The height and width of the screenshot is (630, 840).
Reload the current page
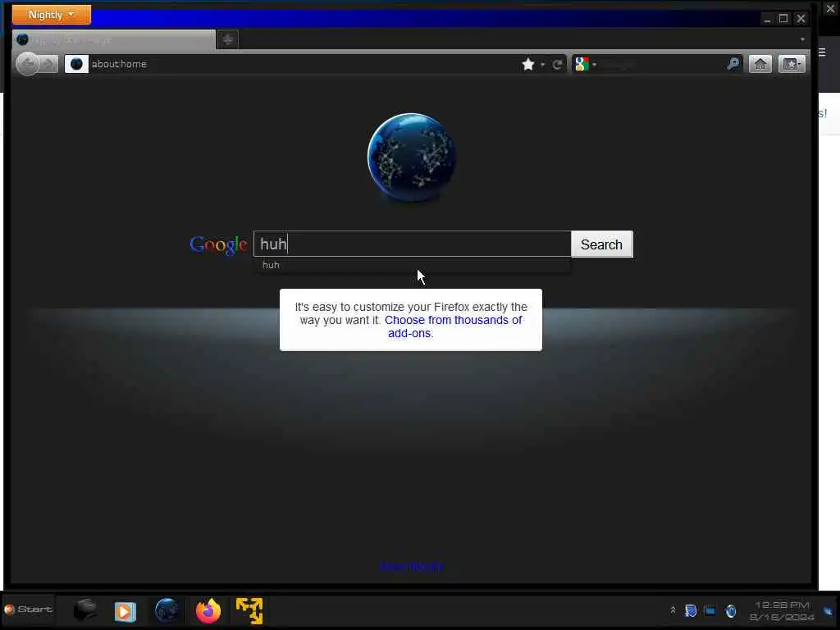(x=557, y=65)
